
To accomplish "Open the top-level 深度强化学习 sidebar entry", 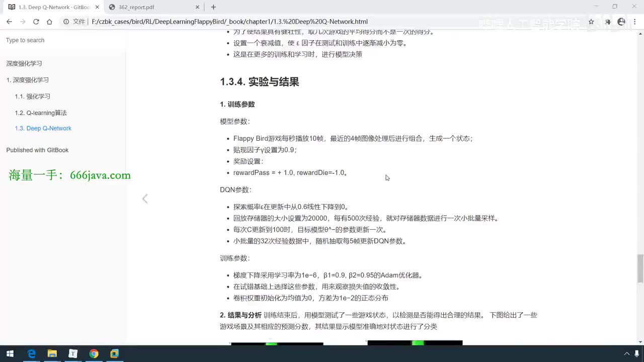I will click(x=24, y=63).
